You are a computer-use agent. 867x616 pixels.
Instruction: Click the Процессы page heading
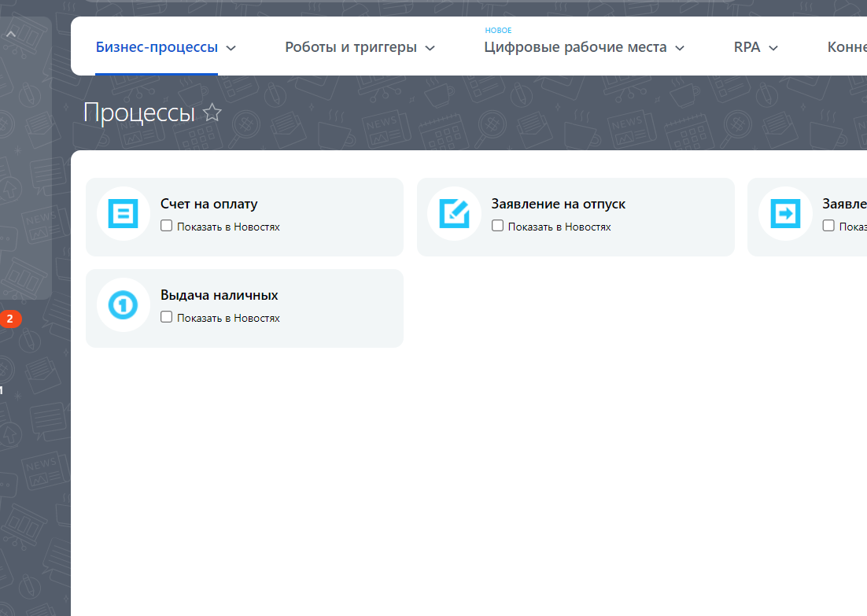(x=138, y=113)
